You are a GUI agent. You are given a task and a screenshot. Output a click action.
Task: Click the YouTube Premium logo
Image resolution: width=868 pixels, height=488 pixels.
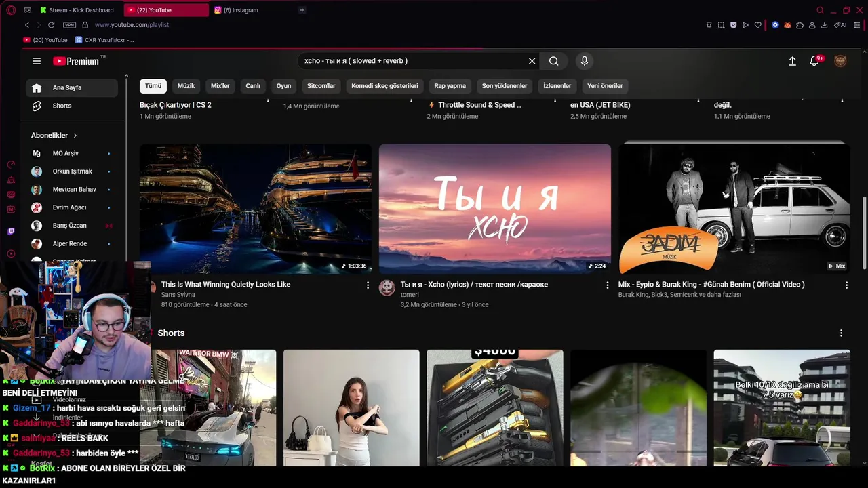(x=76, y=61)
